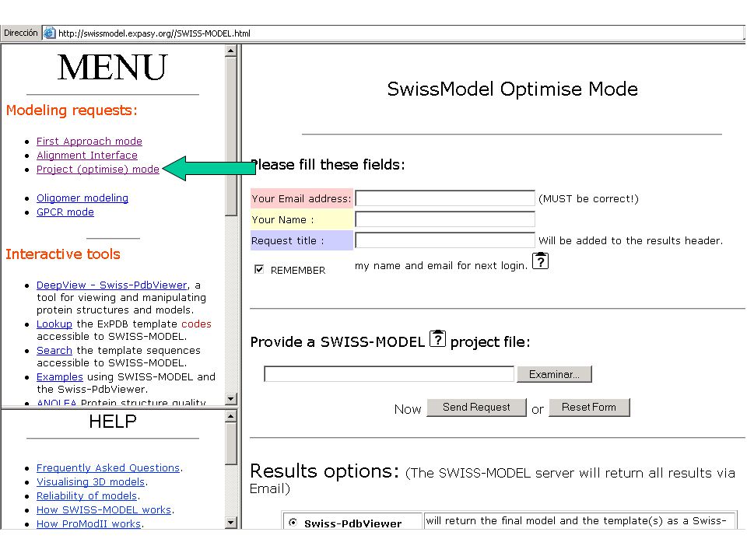Select the Swiss-PdbViewer radio option
This screenshot has height=560, width=747.
point(293,523)
